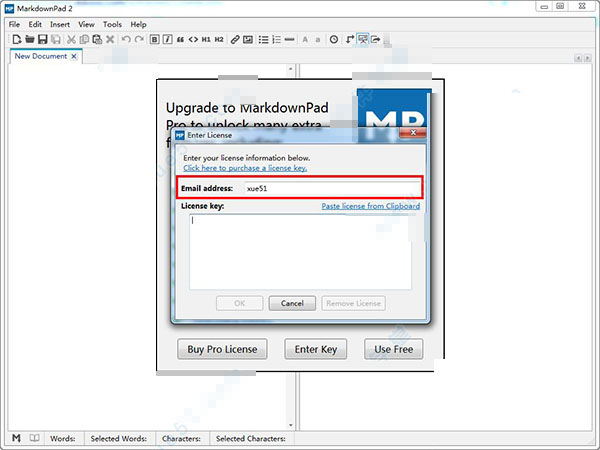Paste from clipboard toolbar icon
The width and height of the screenshot is (600, 450).
tap(97, 39)
